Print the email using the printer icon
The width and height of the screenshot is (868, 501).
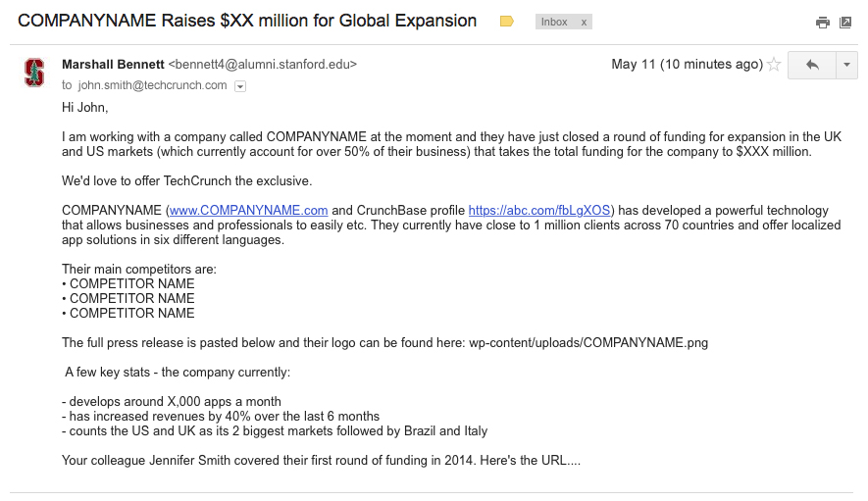[x=823, y=23]
